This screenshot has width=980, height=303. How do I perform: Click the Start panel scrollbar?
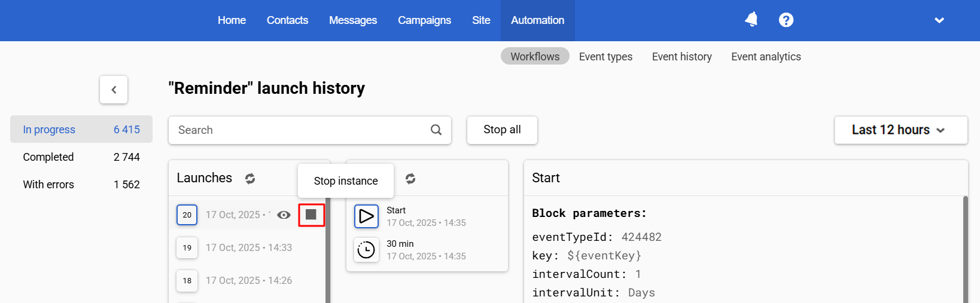coord(965,250)
